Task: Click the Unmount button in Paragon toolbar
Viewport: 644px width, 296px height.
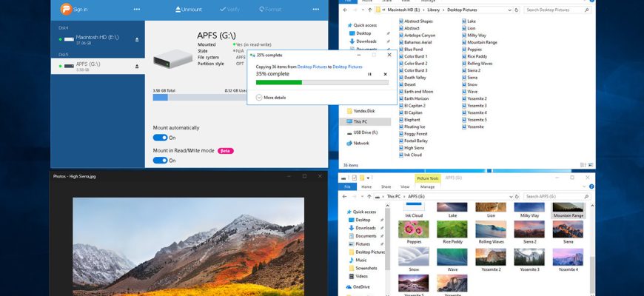Action: pos(189,10)
